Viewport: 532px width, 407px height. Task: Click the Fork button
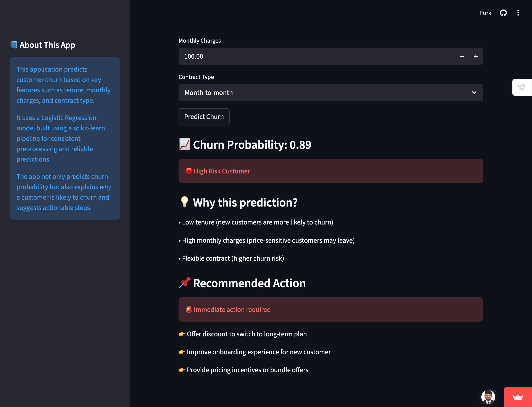click(485, 13)
